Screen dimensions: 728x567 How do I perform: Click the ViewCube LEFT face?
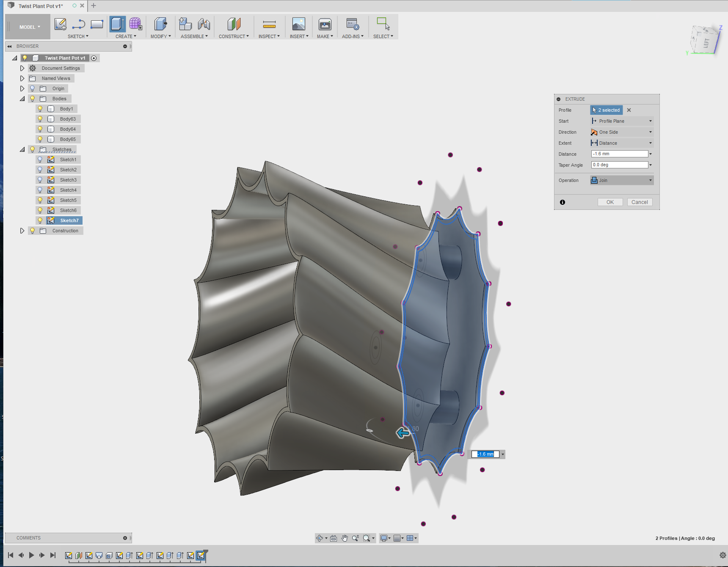pos(706,43)
